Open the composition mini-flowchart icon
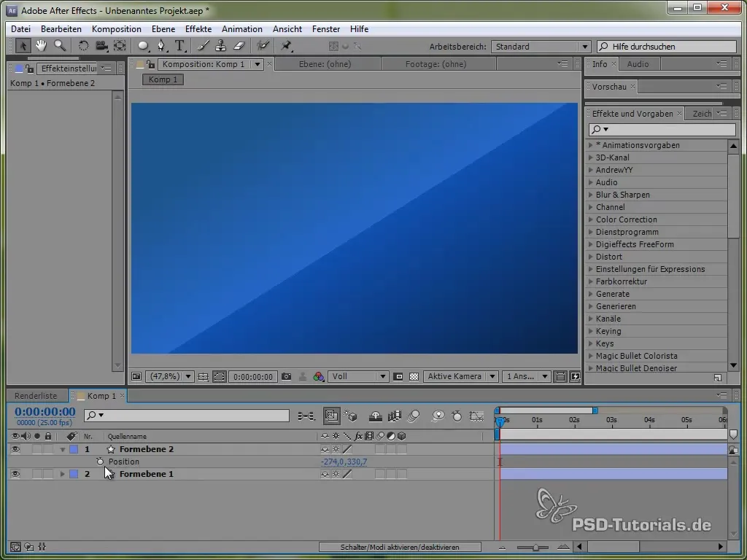Screen dimensions: 747x560 tap(306, 416)
